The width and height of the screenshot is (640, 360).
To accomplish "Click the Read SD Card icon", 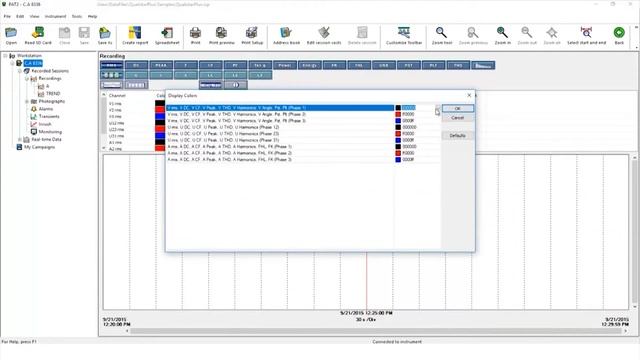I will click(x=38, y=36).
